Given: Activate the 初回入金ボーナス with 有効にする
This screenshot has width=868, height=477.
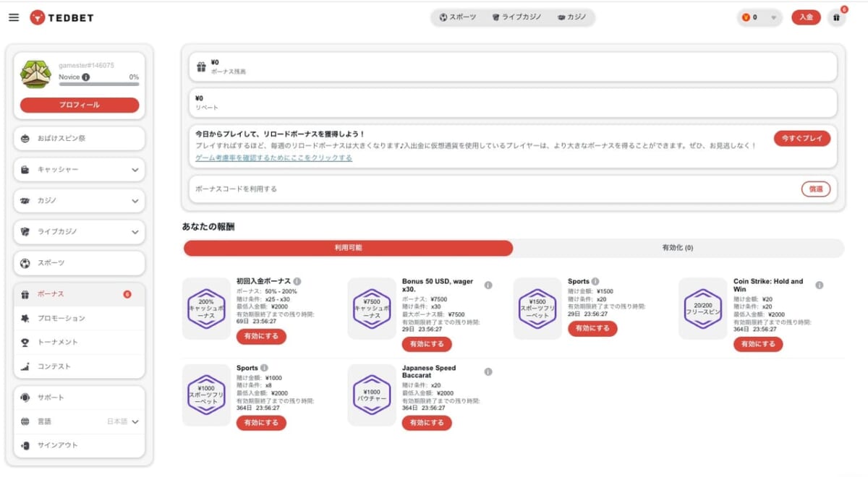Looking at the screenshot, I should coord(261,336).
